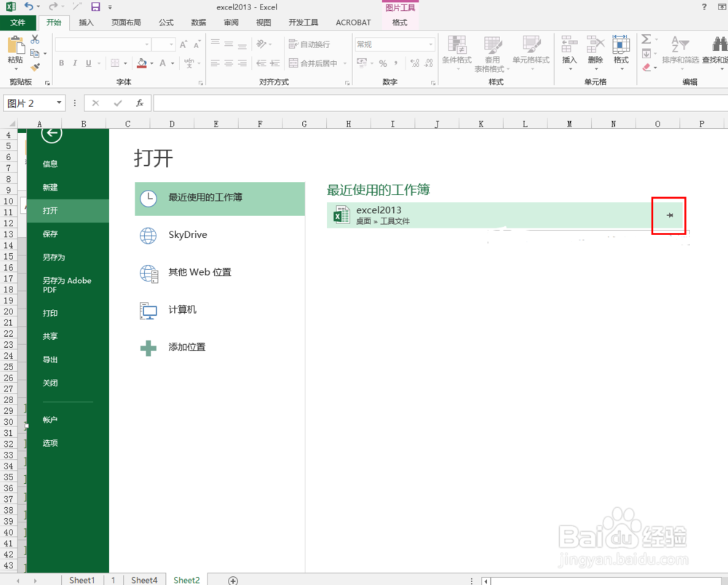Toggle Wrap Text (自动换行)
This screenshot has height=585, width=728.
pos(309,44)
